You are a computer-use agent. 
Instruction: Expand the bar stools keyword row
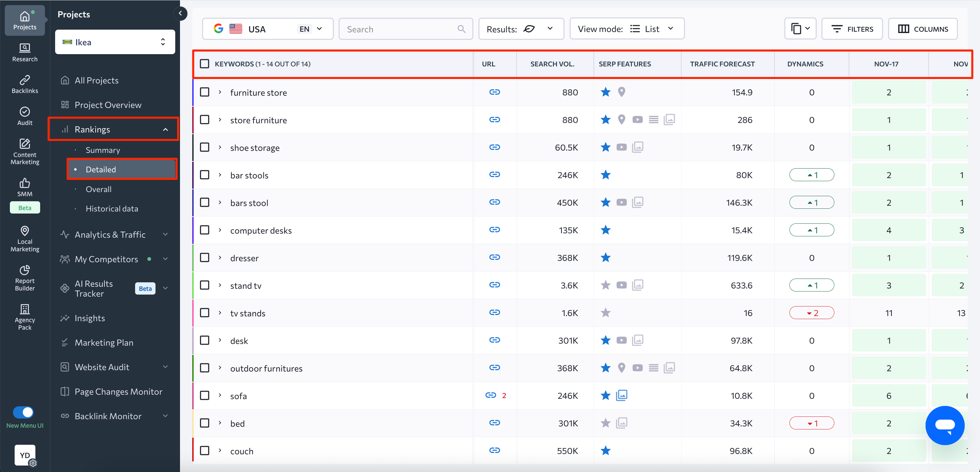tap(220, 175)
